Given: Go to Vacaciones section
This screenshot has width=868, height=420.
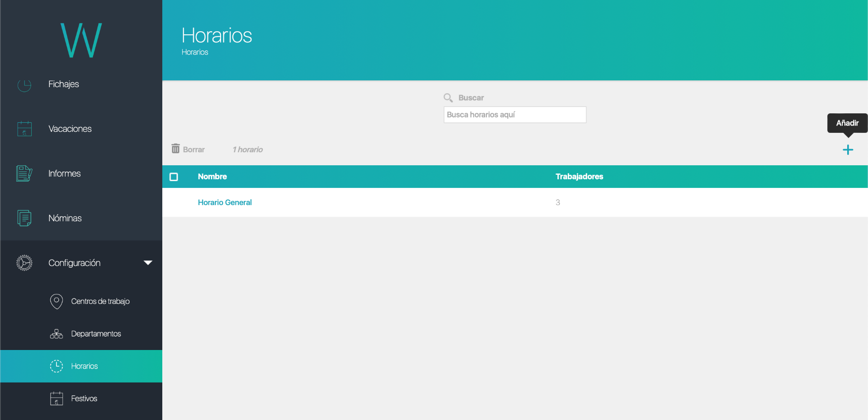Looking at the screenshot, I should [x=70, y=129].
